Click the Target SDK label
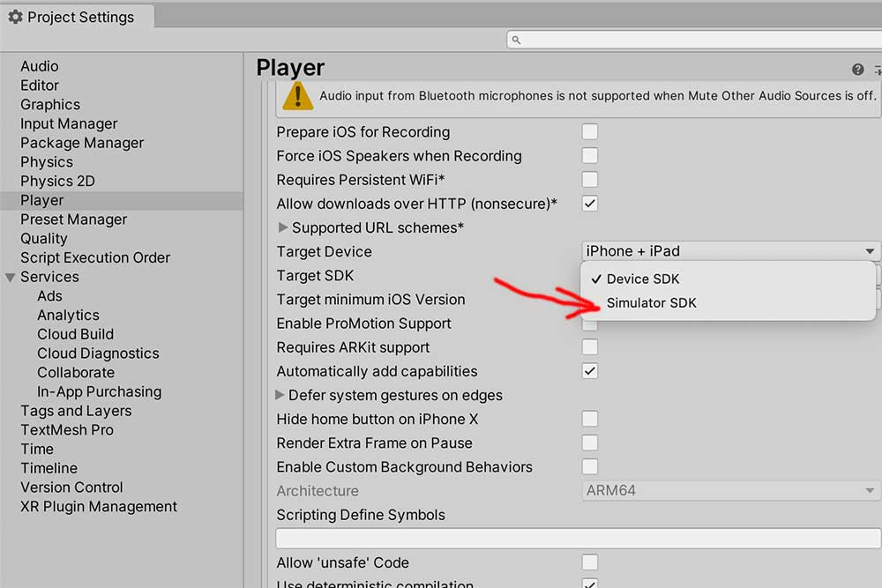The height and width of the screenshot is (588, 882). tap(315, 275)
